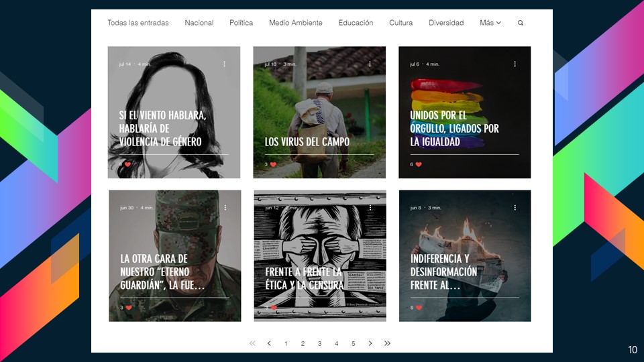The image size is (644, 362).
Task: Open three-dot menu on the Censura post
Action: [370, 208]
